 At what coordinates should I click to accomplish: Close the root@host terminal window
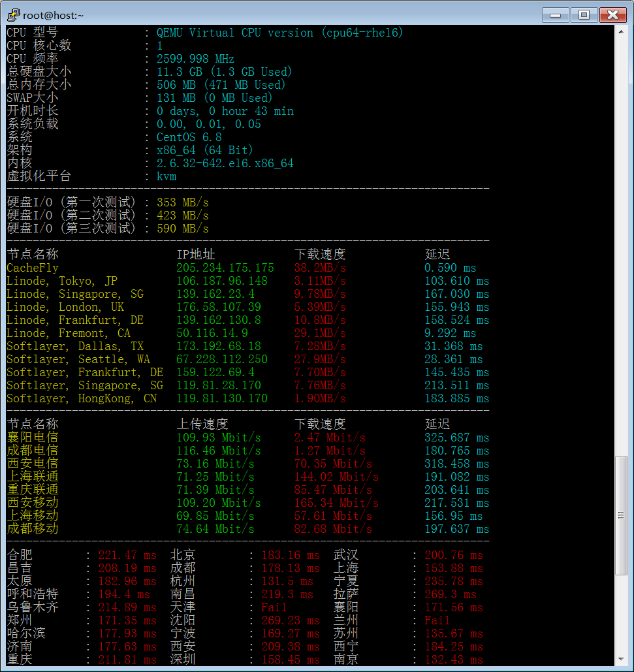click(x=612, y=14)
